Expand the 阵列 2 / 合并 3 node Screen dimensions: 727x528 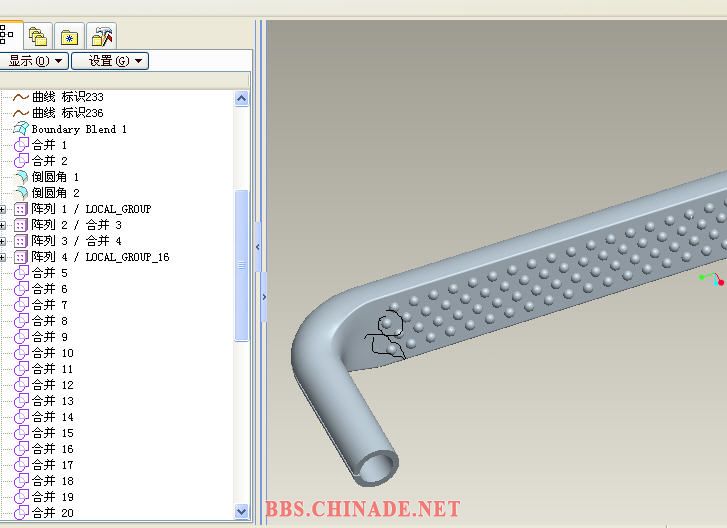(x=4, y=225)
